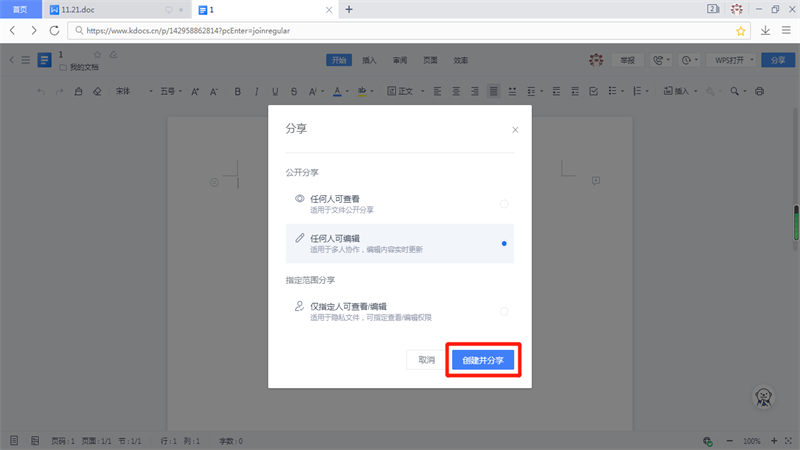Click the user avatar in document header

[x=596, y=60]
